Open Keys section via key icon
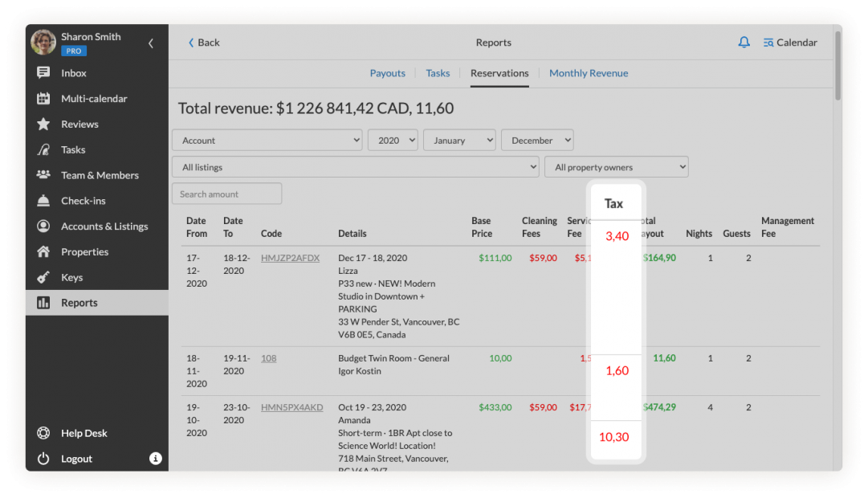868x498 pixels. [43, 277]
